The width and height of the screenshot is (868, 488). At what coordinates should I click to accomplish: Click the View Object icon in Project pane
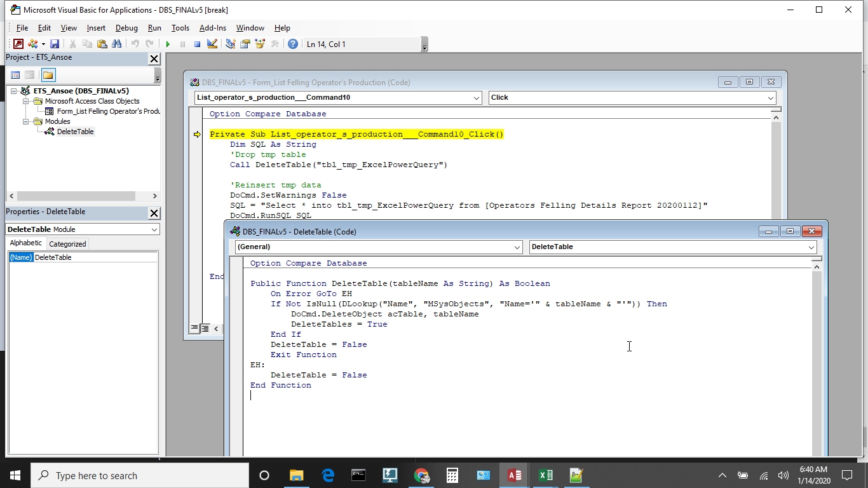coord(30,75)
